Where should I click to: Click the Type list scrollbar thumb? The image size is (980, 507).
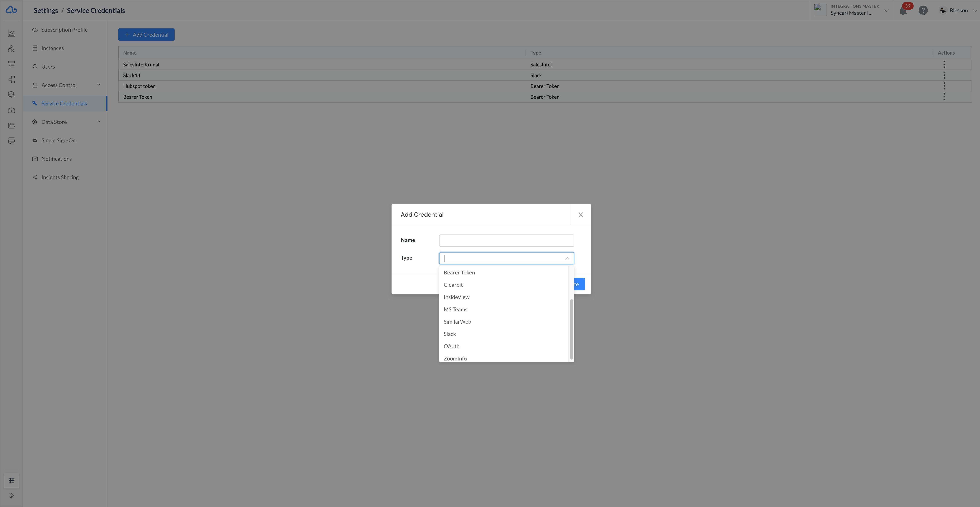pos(571,329)
